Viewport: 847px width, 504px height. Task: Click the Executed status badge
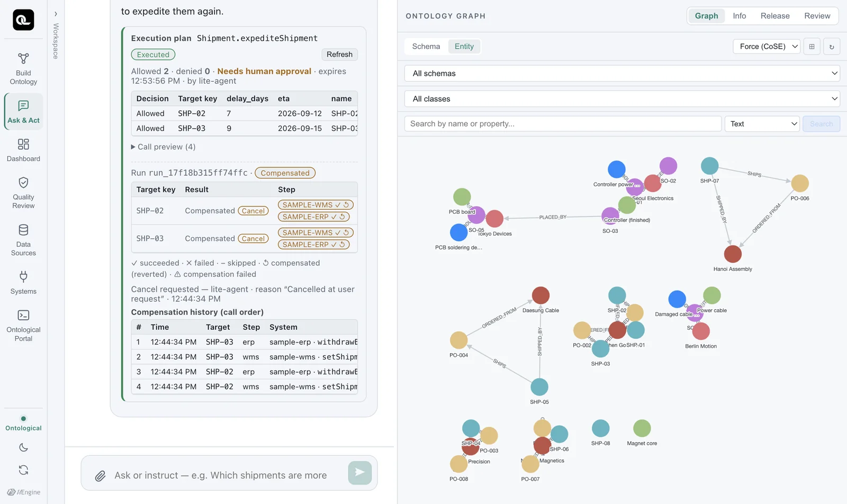tap(153, 55)
